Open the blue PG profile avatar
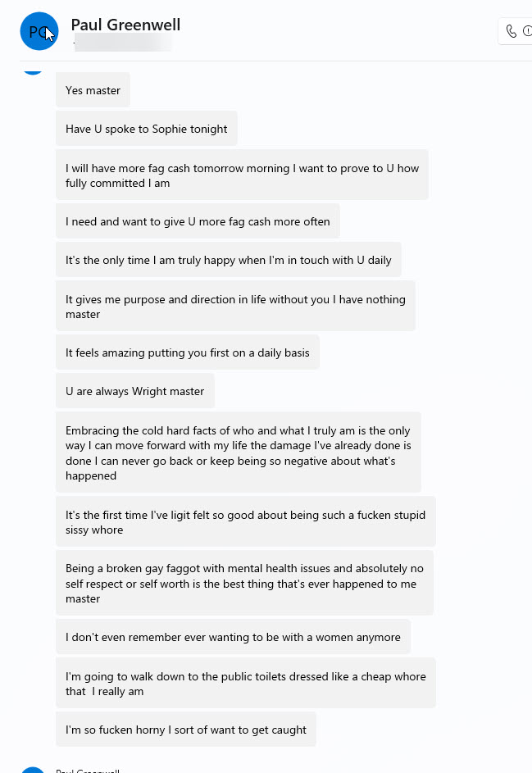Image resolution: width=532 pixels, height=773 pixels. [x=39, y=31]
